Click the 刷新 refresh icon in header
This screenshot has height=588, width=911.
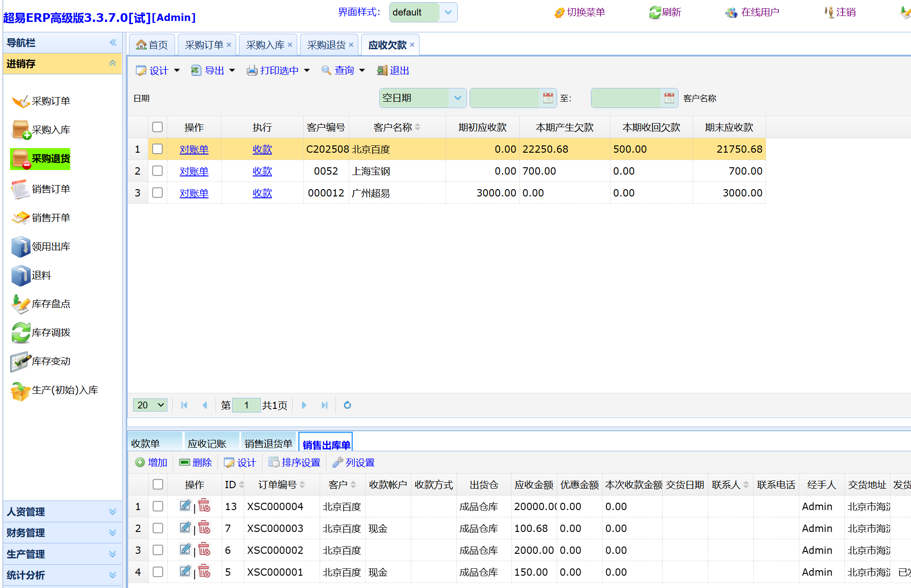[x=655, y=12]
